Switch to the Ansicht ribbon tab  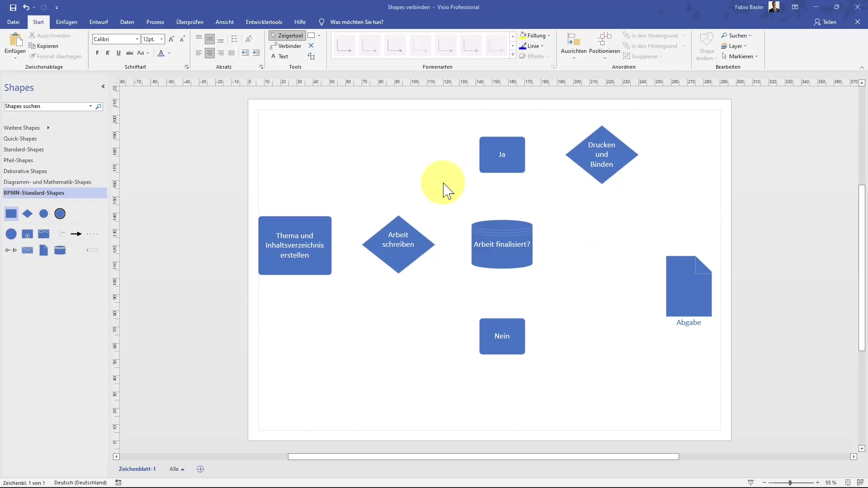[224, 22]
